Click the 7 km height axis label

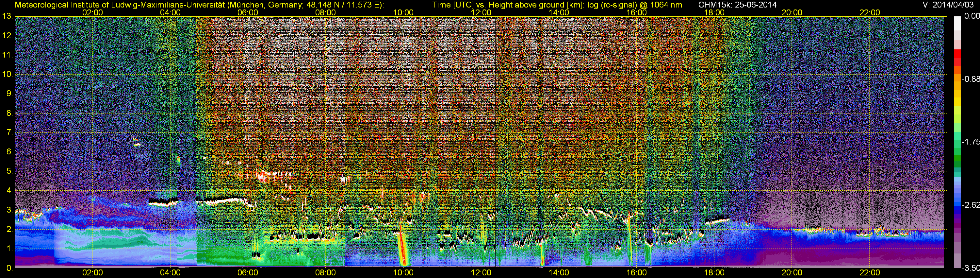tap(9, 132)
